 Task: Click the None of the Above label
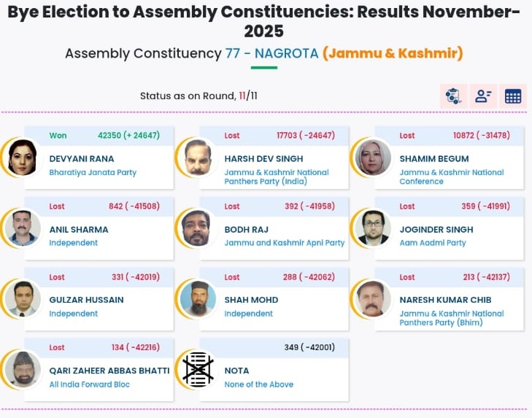(258, 384)
